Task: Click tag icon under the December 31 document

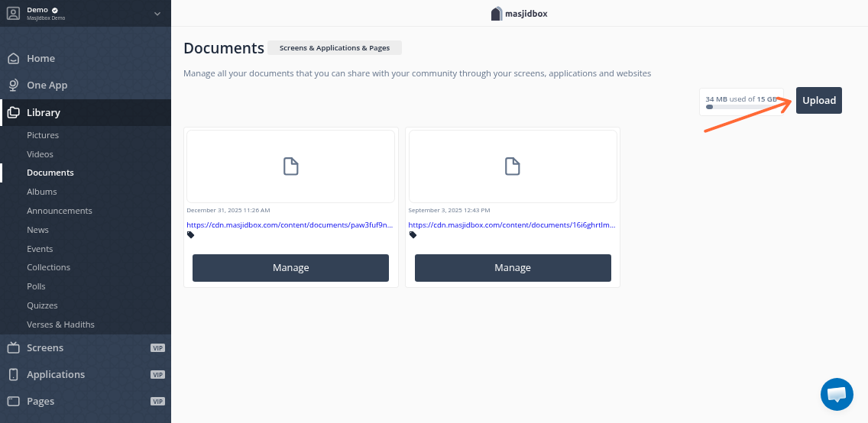Action: coord(190,235)
